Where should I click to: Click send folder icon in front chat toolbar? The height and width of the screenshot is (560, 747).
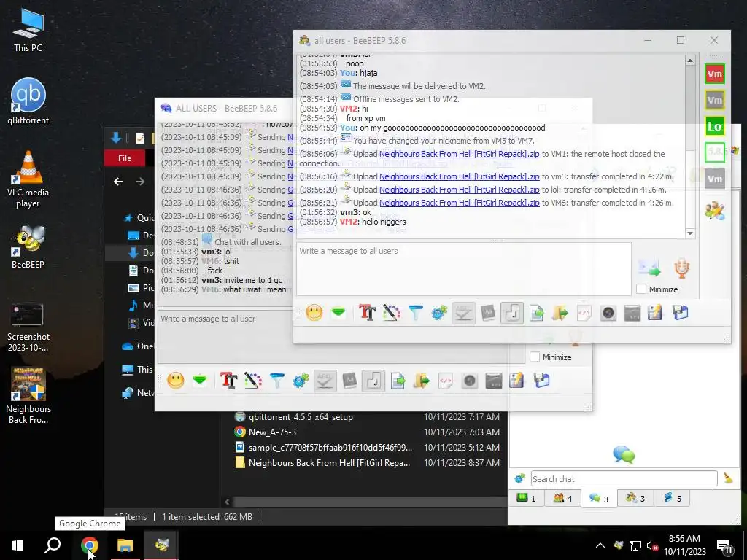coord(560,313)
